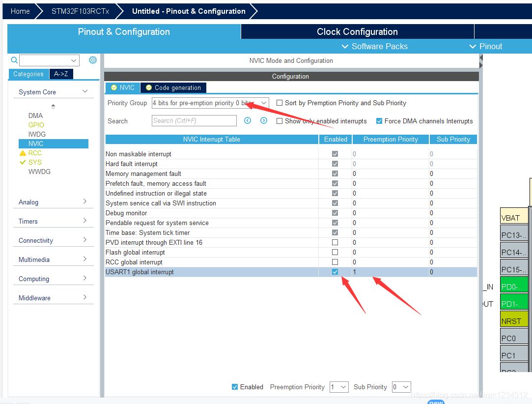The height and width of the screenshot is (404, 532).
Task: Click the previous search result arrow icon
Action: pyautogui.click(x=248, y=121)
